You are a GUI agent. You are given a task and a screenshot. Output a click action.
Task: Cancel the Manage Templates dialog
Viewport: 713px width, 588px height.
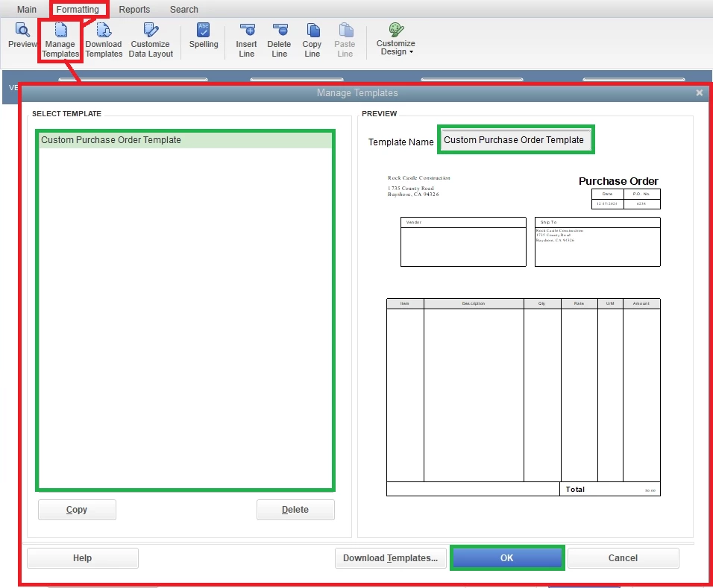tap(623, 558)
